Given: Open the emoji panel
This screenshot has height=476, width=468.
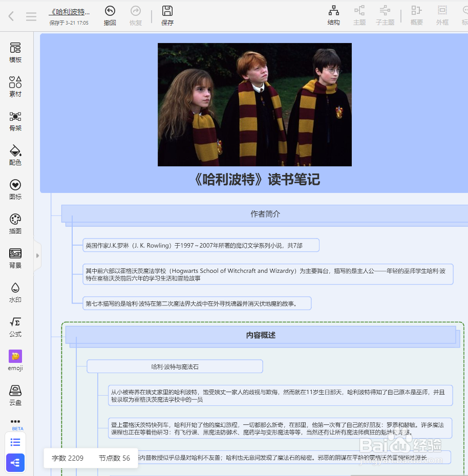Looking at the screenshot, I should pos(15,361).
